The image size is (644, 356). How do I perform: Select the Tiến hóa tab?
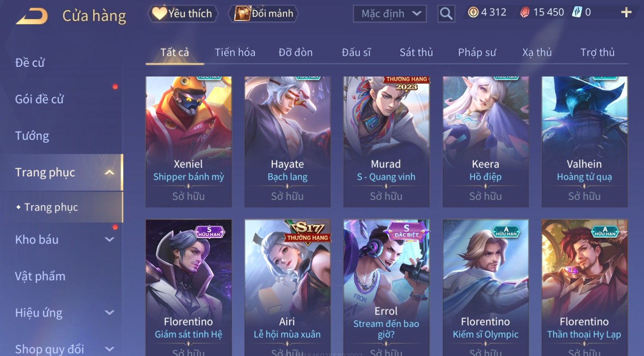(235, 53)
